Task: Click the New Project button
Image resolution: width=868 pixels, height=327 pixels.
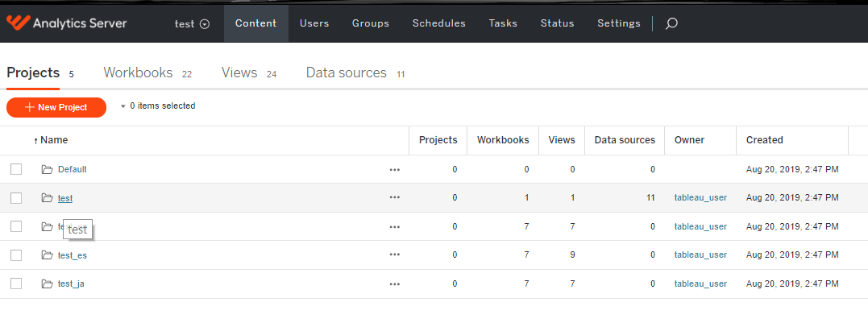Action: [x=56, y=107]
